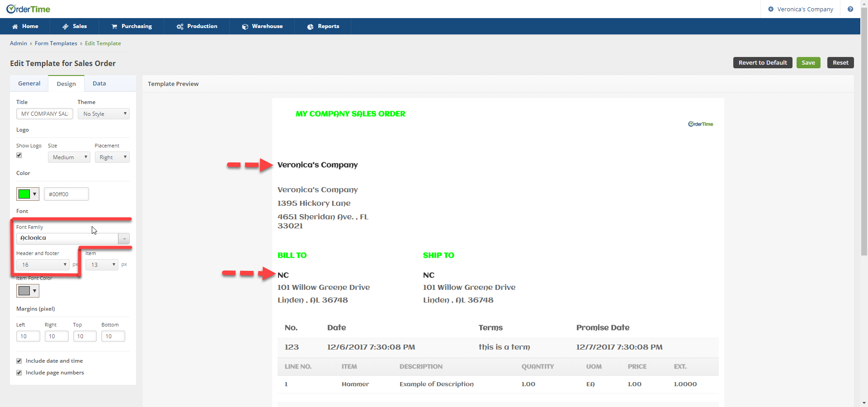Go to Form Templates breadcrumb link

click(56, 43)
